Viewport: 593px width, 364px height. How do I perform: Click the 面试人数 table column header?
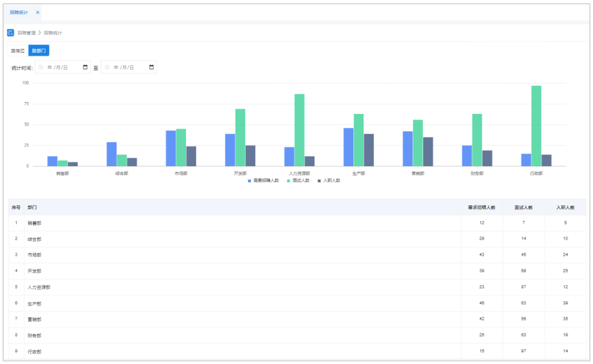tap(523, 207)
